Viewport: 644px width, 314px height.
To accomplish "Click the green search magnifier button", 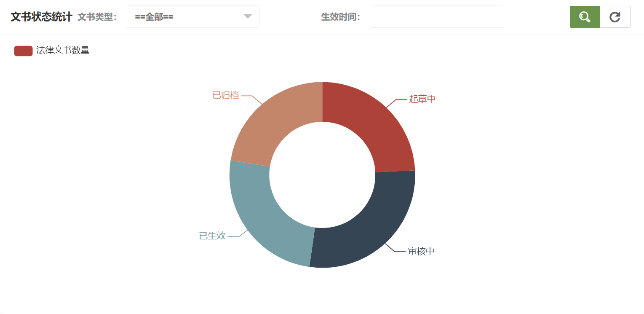I will point(585,17).
